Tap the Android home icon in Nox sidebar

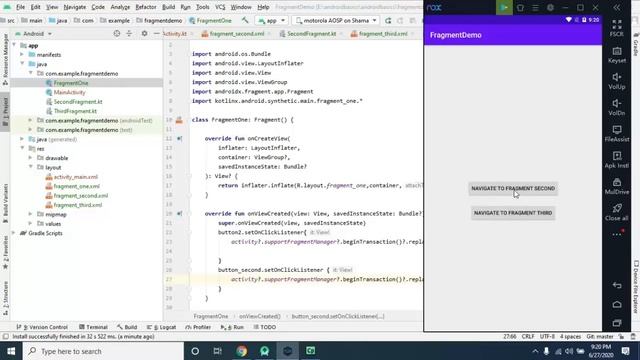617,304
